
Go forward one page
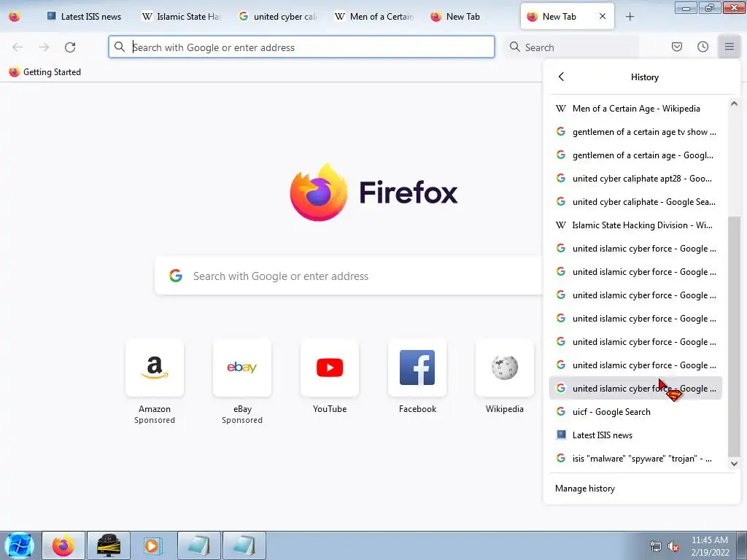(x=44, y=47)
